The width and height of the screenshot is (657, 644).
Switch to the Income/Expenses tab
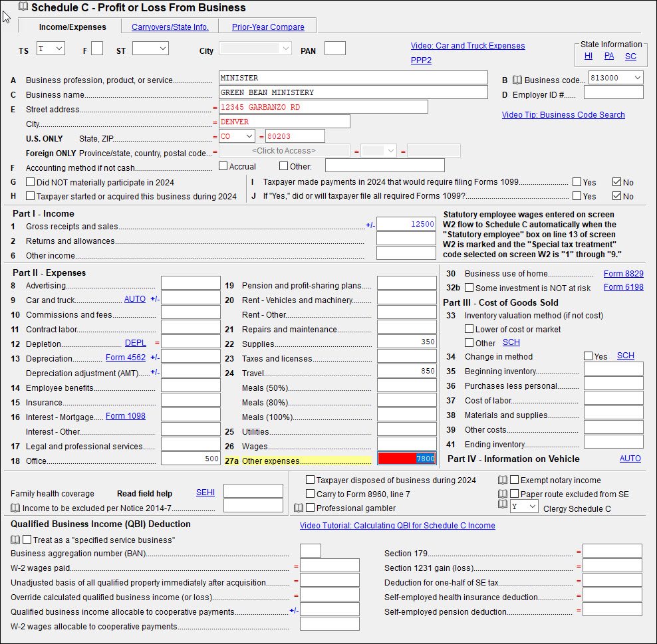click(72, 27)
